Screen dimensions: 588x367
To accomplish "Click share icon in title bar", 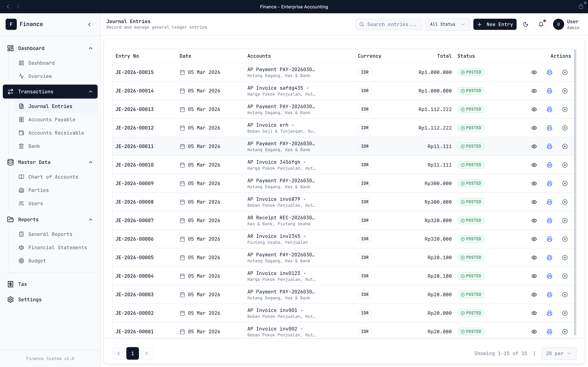I will coord(581,7).
